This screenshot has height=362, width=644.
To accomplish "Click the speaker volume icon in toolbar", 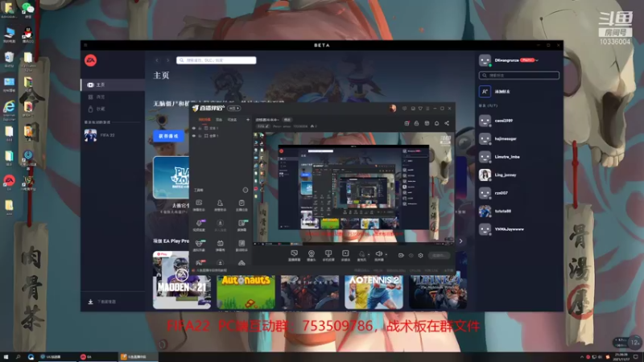I will (x=378, y=254).
